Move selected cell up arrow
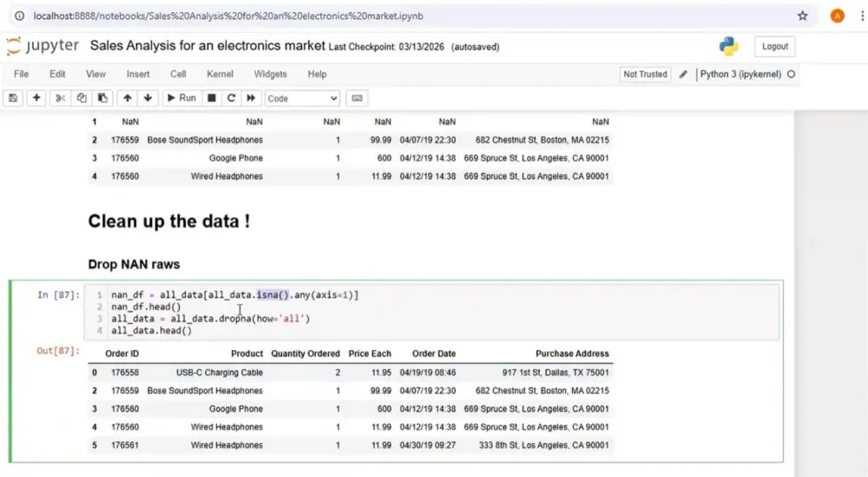 point(128,98)
